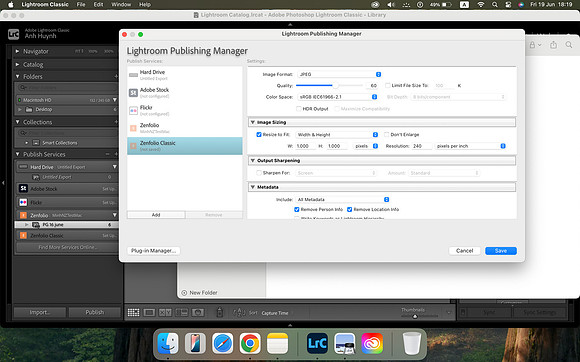This screenshot has width=580, height=362.
Task: Open Image Format JPEG dropdown
Action: coord(339,74)
